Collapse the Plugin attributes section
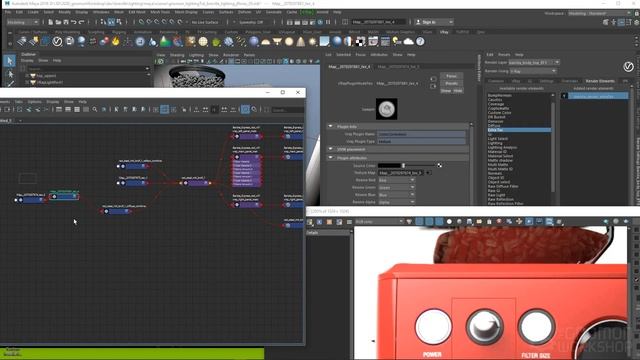 pos(331,158)
